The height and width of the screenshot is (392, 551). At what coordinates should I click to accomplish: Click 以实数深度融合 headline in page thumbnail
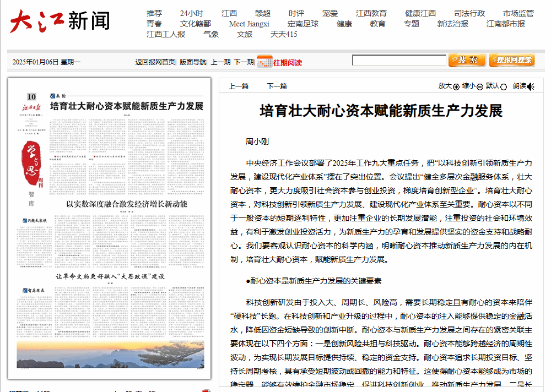(x=127, y=204)
